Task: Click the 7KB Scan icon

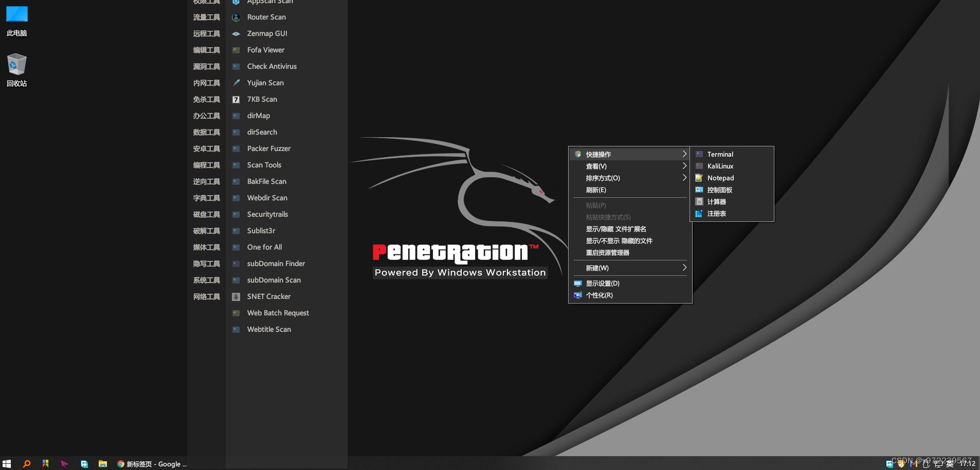Action: tap(236, 100)
